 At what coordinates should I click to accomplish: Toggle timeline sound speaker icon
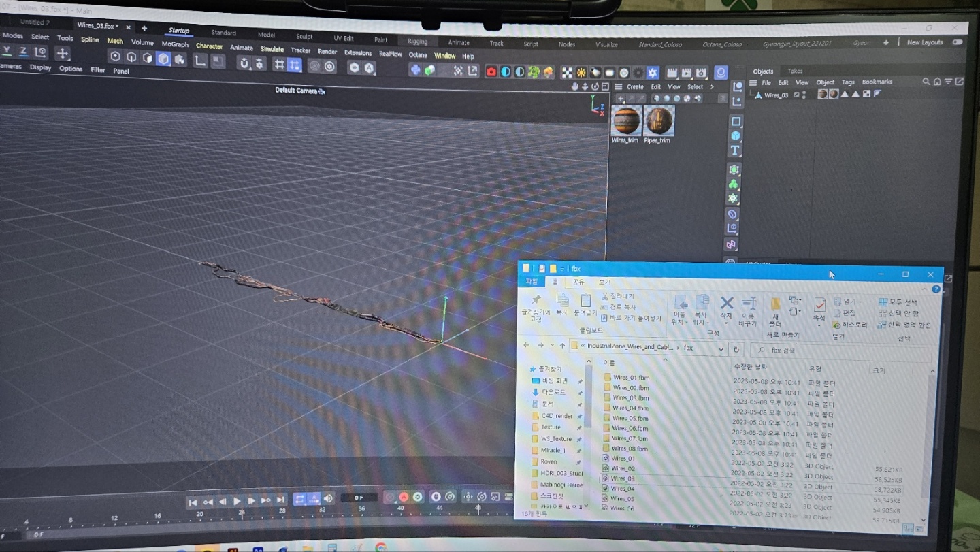point(328,498)
